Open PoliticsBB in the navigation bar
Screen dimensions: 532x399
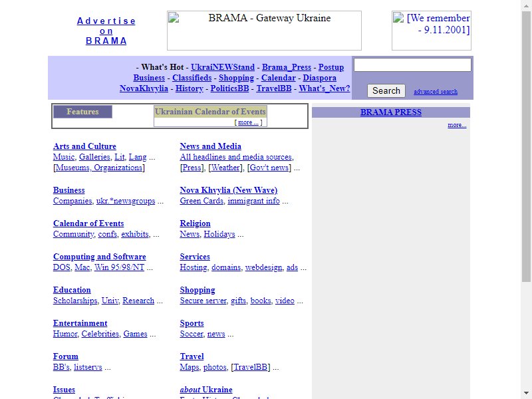tap(229, 88)
